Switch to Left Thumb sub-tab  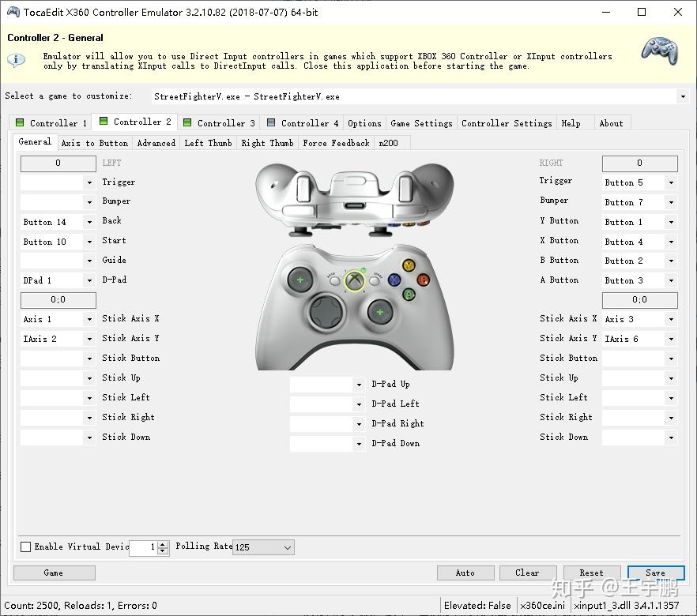tap(208, 143)
